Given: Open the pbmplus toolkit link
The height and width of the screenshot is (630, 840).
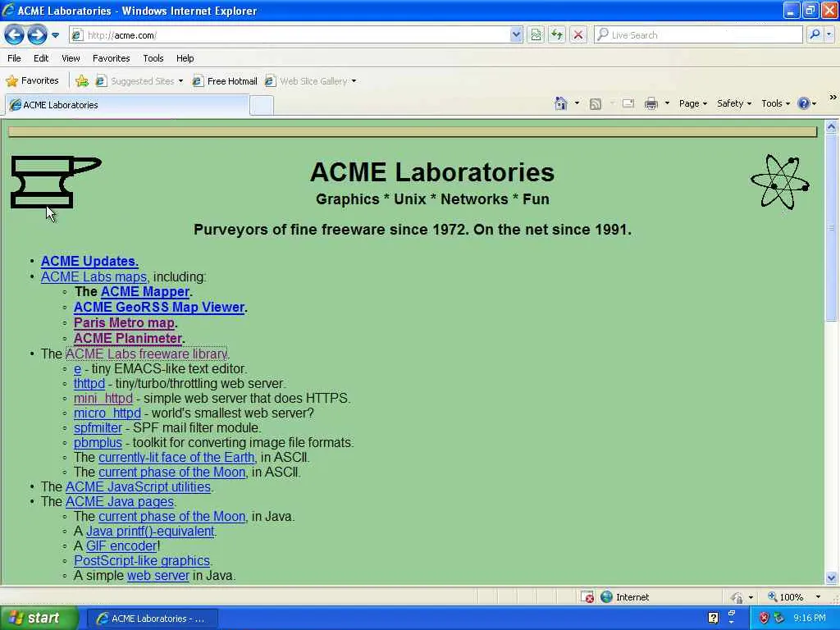Looking at the screenshot, I should [98, 443].
